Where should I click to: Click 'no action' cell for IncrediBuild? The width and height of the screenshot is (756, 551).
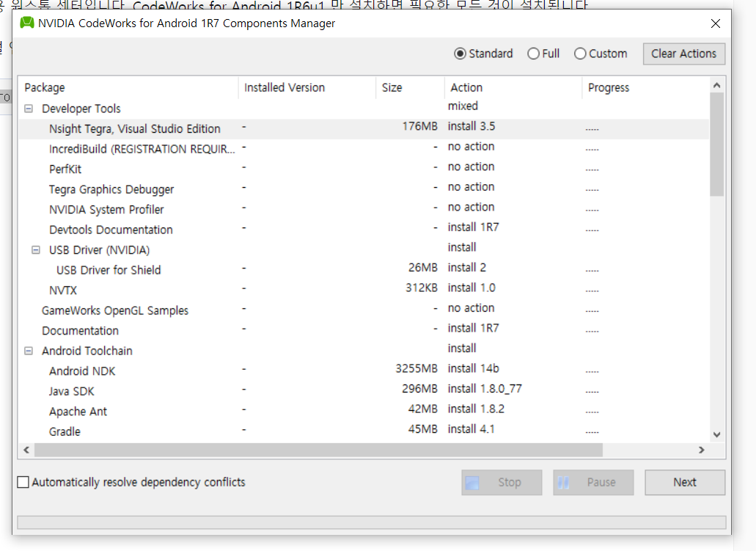[471, 147]
